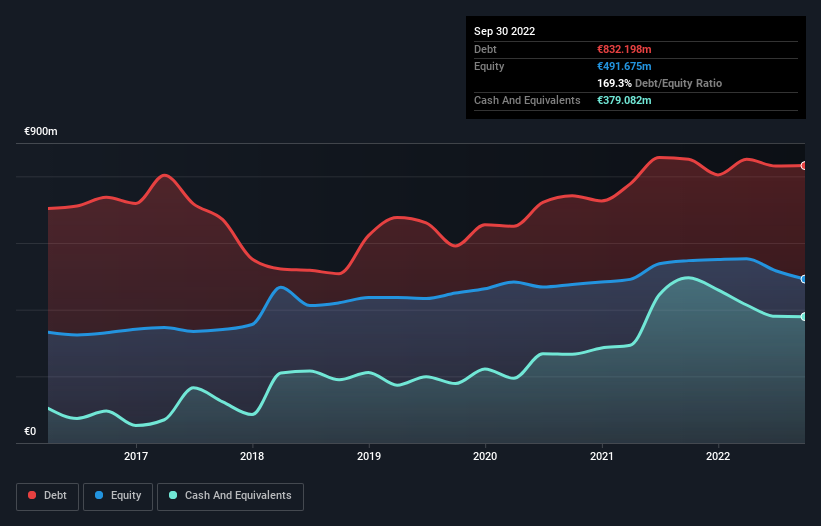Click the teal Cash And Equivalents legend dot
This screenshot has height=526, width=821.
(x=173, y=495)
